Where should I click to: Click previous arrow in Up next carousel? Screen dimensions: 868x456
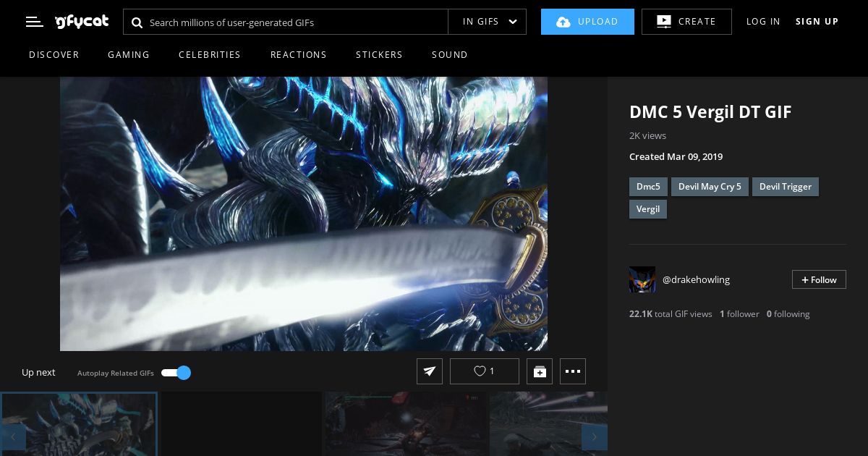click(13, 437)
